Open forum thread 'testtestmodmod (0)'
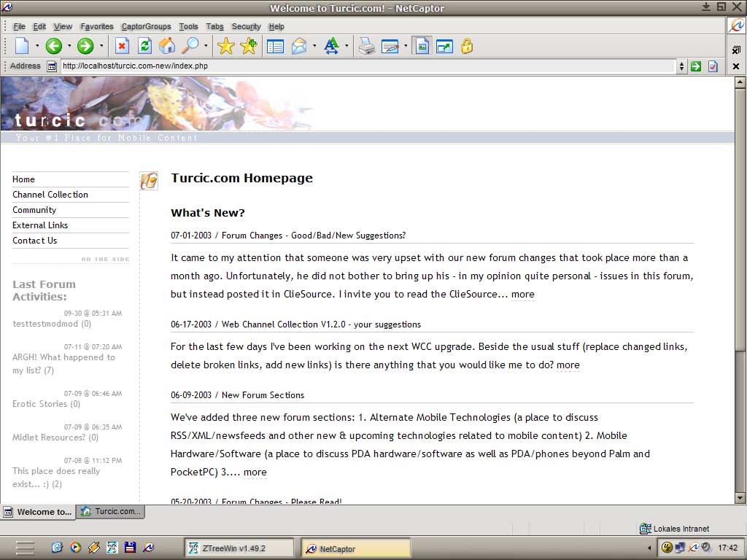 [52, 323]
